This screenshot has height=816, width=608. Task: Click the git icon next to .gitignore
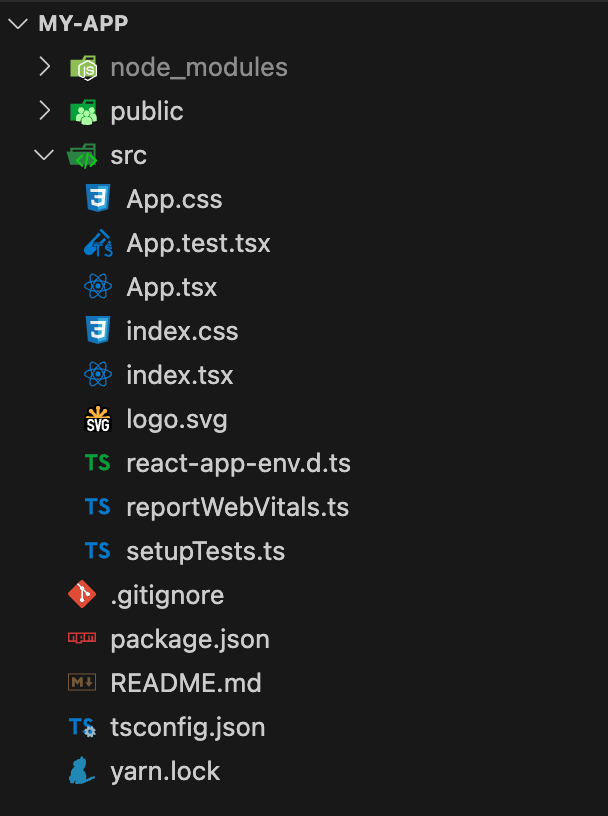coord(81,595)
